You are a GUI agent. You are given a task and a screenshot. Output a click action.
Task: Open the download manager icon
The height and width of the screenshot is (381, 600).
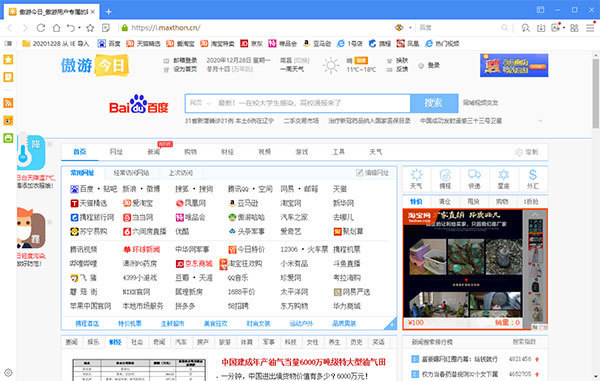[x=541, y=28]
